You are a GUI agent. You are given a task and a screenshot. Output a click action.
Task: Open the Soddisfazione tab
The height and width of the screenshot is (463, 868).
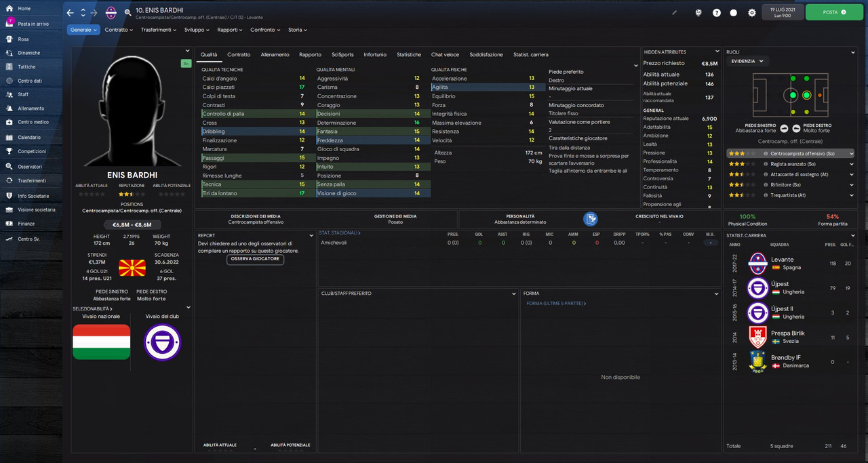click(486, 54)
